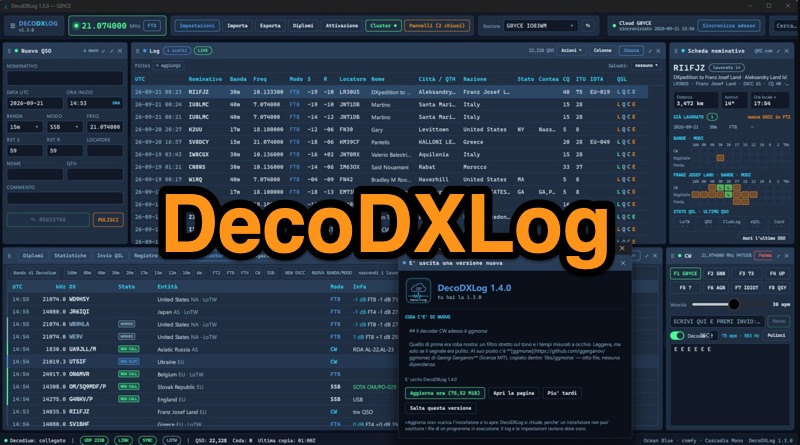The image size is (800, 445).
Task: Close the Log panel
Action: click(x=658, y=51)
